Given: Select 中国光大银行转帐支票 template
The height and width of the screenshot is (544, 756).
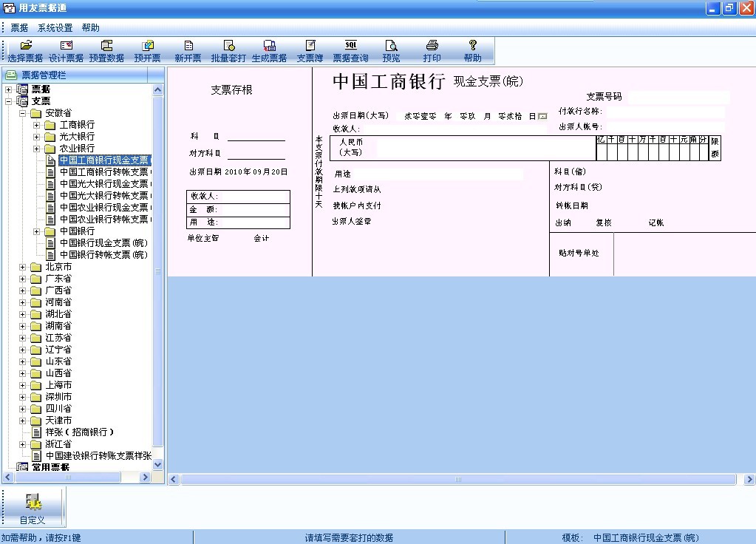Looking at the screenshot, I should tap(105, 196).
